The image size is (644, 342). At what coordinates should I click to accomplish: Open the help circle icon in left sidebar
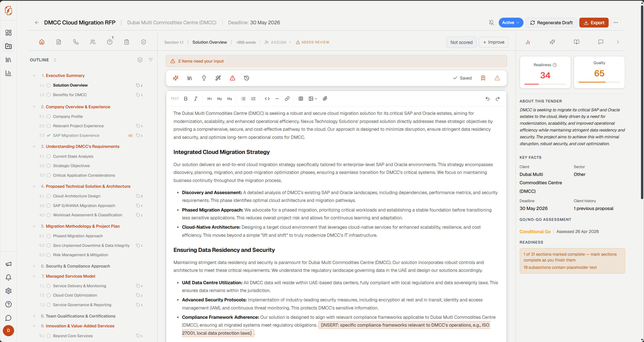click(8, 304)
